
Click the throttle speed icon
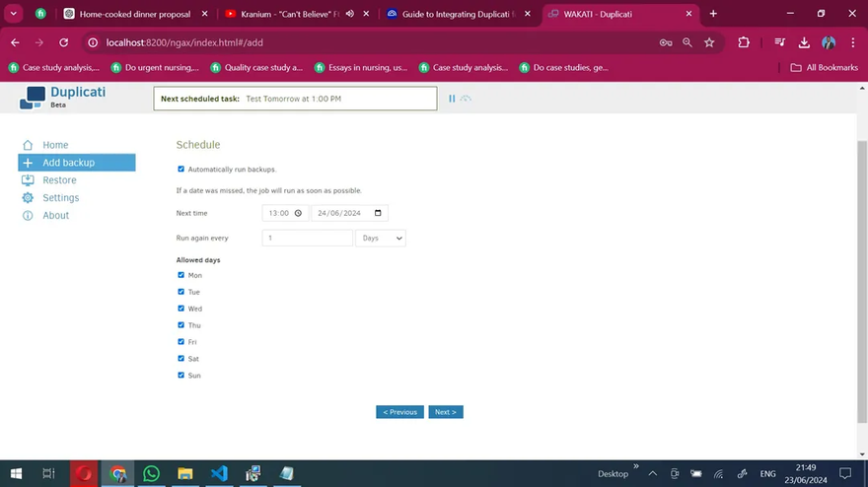coord(466,99)
